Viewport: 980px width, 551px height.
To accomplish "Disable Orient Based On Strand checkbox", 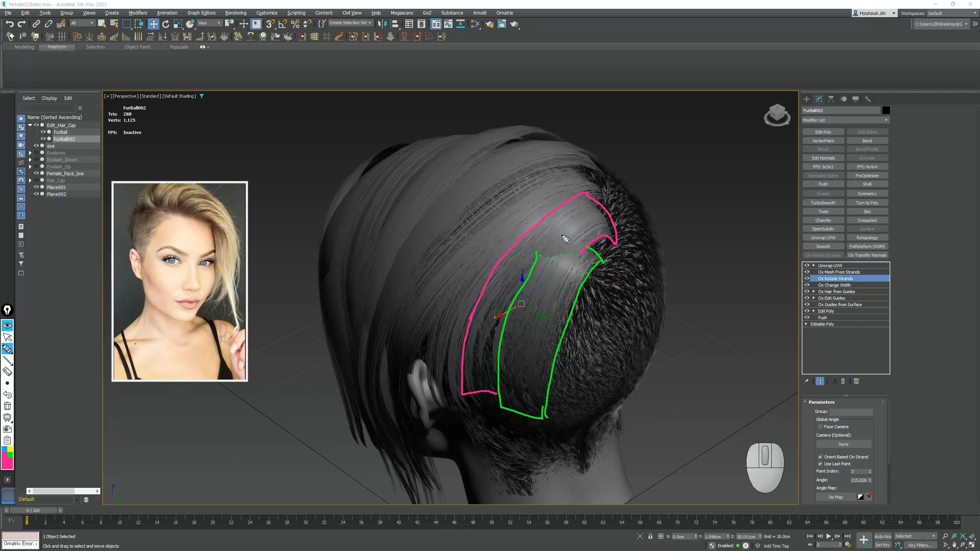I will click(x=820, y=457).
